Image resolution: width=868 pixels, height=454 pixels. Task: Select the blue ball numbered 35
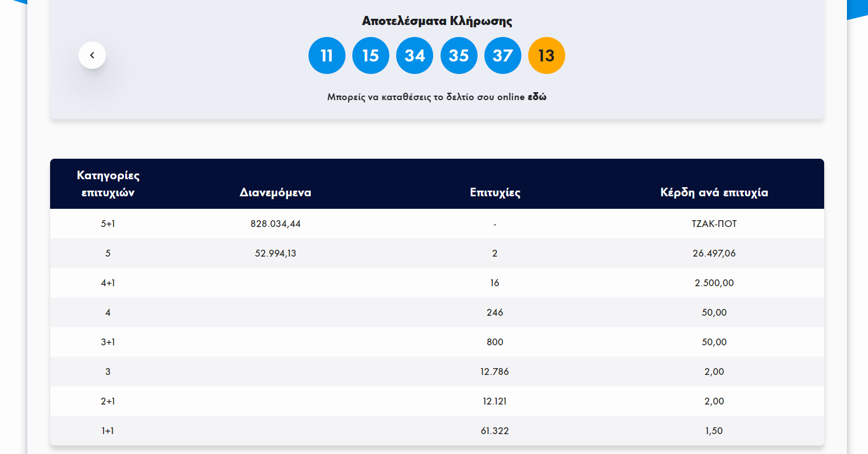tap(459, 56)
